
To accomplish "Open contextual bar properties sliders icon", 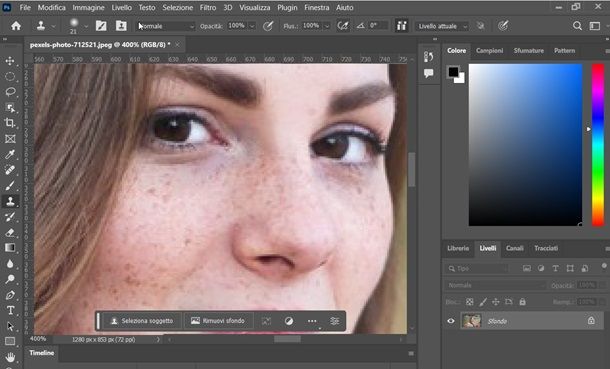I will pos(335,321).
